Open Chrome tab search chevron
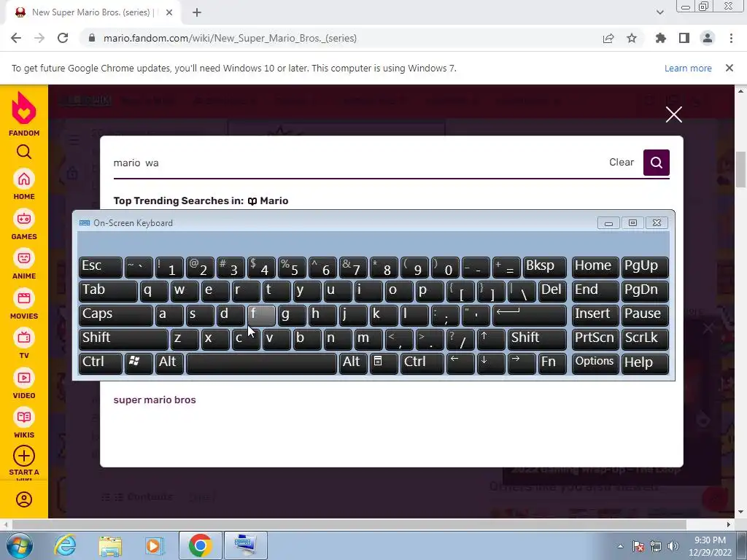The width and height of the screenshot is (747, 560). 659,12
